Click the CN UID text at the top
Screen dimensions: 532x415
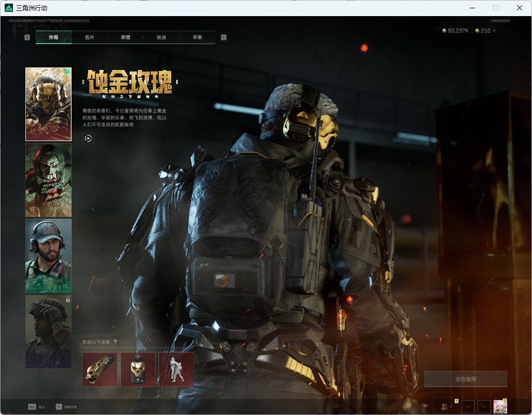49,21
